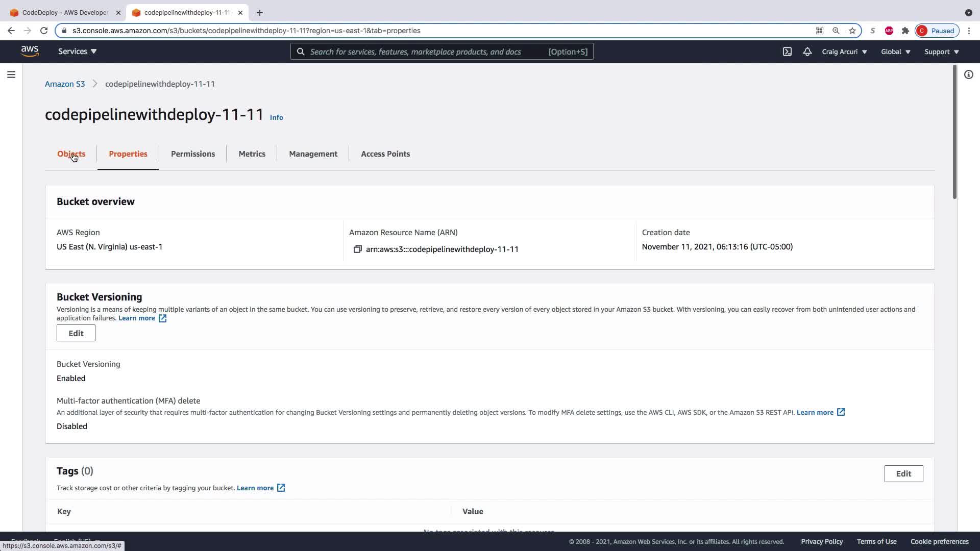Expand the Services dropdown
980x551 pixels.
tap(77, 52)
